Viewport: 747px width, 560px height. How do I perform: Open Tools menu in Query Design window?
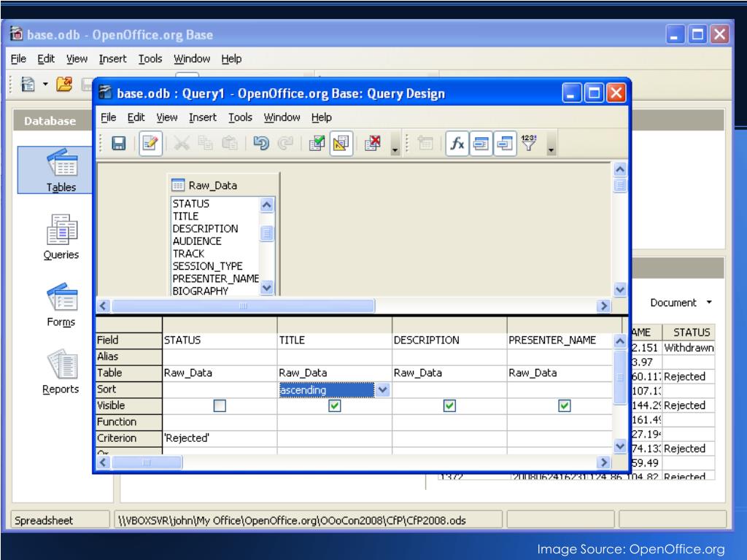[240, 117]
